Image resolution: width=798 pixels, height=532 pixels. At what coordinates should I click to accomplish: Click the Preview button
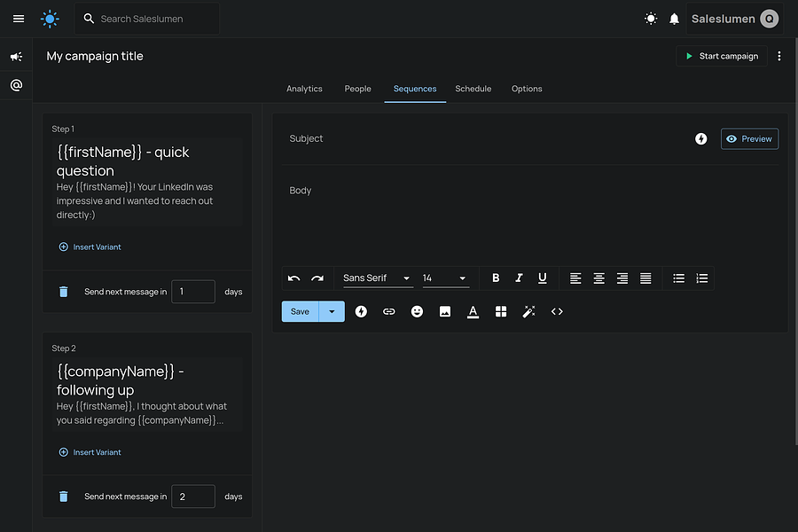(x=749, y=139)
